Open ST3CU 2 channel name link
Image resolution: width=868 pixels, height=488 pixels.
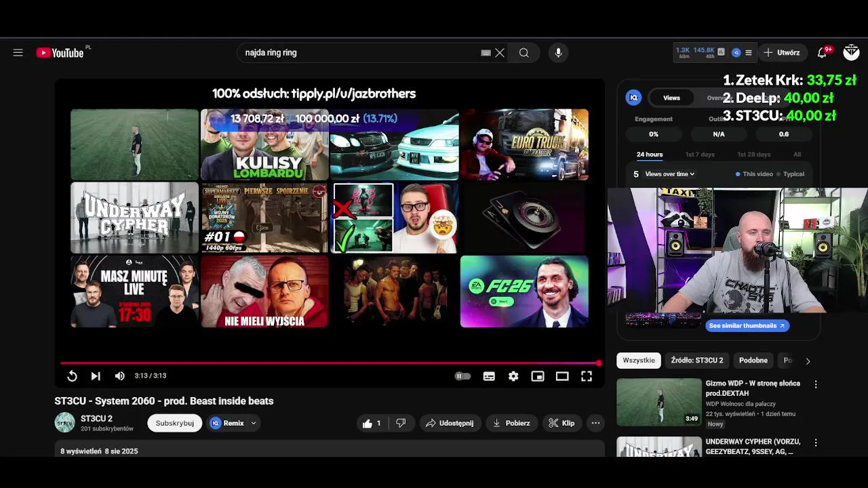click(96, 419)
